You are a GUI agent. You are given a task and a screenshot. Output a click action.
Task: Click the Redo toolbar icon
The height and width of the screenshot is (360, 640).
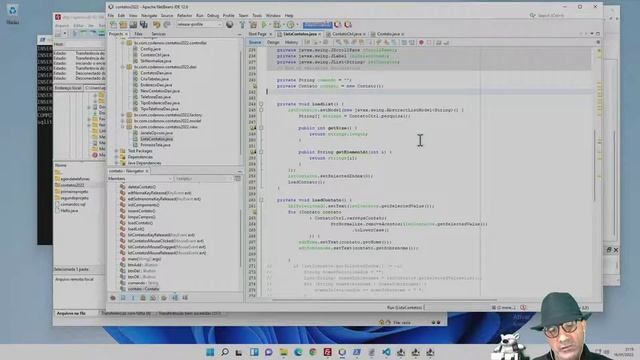point(167,25)
